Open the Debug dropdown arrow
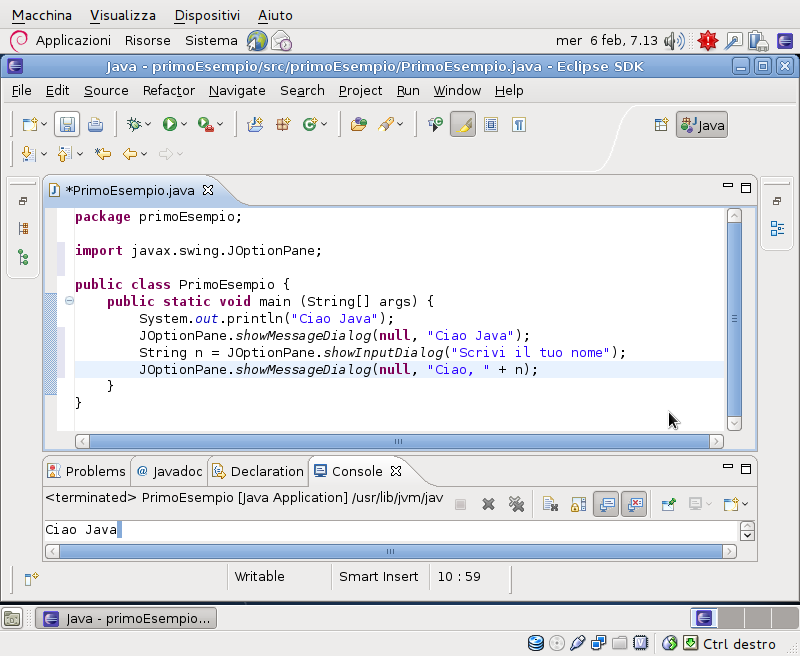 [148, 124]
